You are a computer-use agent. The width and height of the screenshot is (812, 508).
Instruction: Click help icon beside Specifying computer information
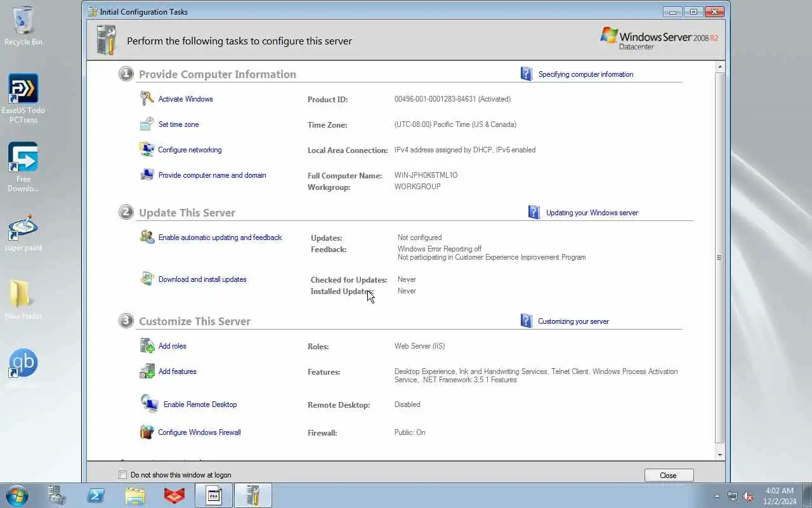coord(527,74)
